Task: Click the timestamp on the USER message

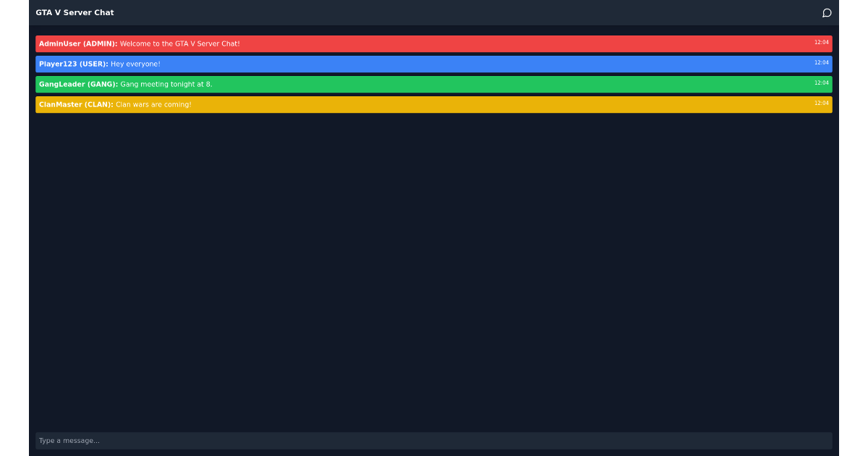Action: [822, 62]
